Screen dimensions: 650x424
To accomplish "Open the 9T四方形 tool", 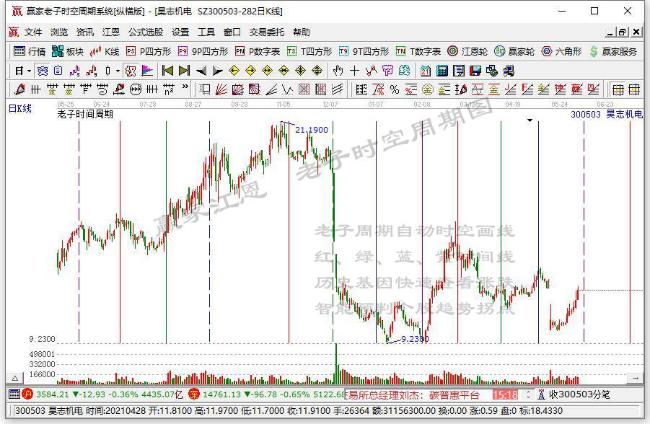I will click(364, 51).
